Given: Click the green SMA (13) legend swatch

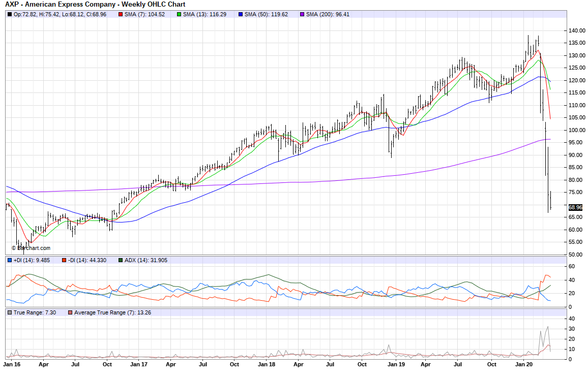Looking at the screenshot, I should pyautogui.click(x=179, y=15).
